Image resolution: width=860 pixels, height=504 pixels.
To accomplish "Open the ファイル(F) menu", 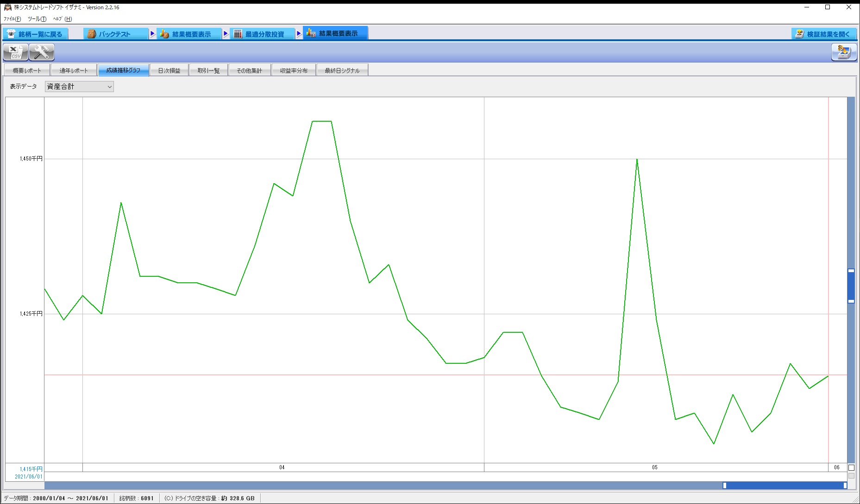I will (x=12, y=19).
